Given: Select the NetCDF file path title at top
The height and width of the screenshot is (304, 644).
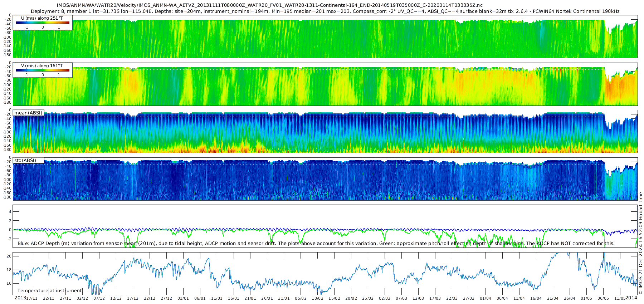Looking at the screenshot, I should (x=270, y=5).
